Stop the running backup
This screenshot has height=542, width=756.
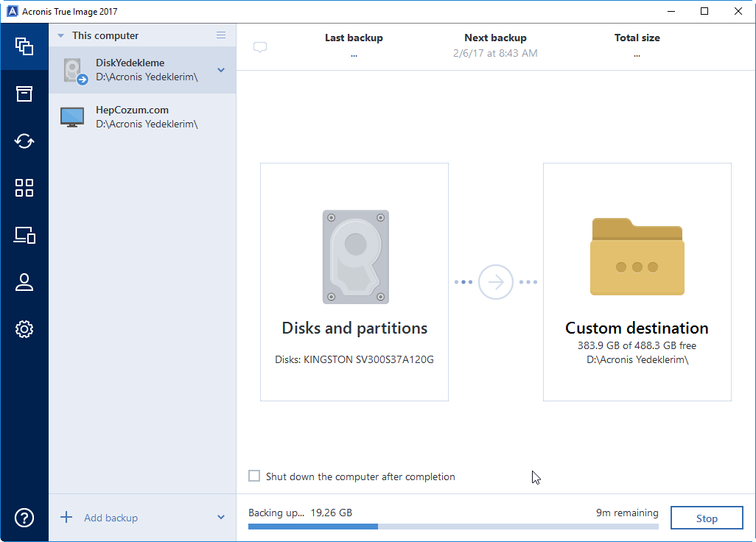pyautogui.click(x=707, y=518)
